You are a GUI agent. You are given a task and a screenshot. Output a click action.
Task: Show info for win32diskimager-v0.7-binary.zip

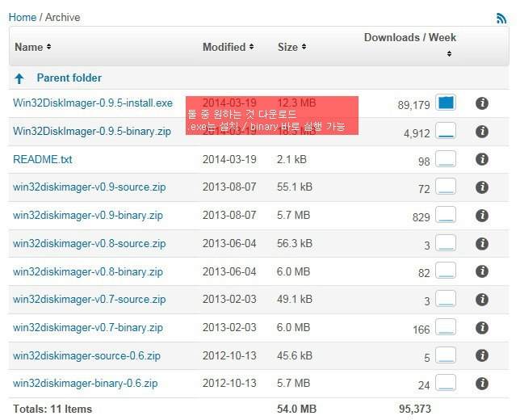click(x=482, y=328)
